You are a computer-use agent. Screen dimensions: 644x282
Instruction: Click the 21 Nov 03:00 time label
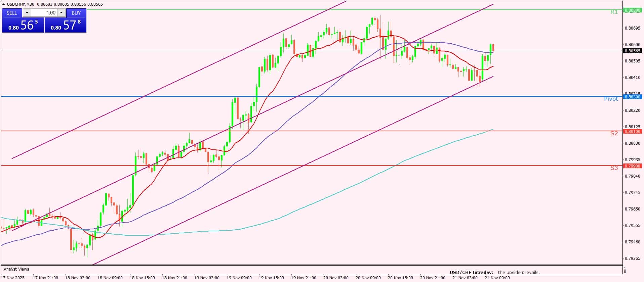[465, 278]
